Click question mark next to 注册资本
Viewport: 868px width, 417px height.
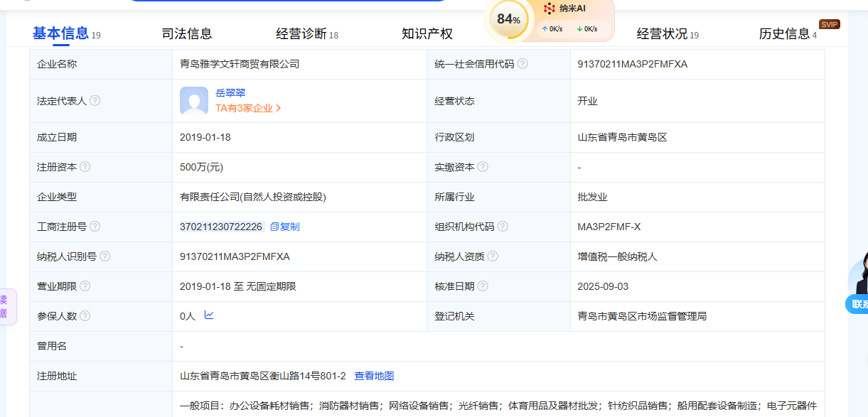(85, 167)
